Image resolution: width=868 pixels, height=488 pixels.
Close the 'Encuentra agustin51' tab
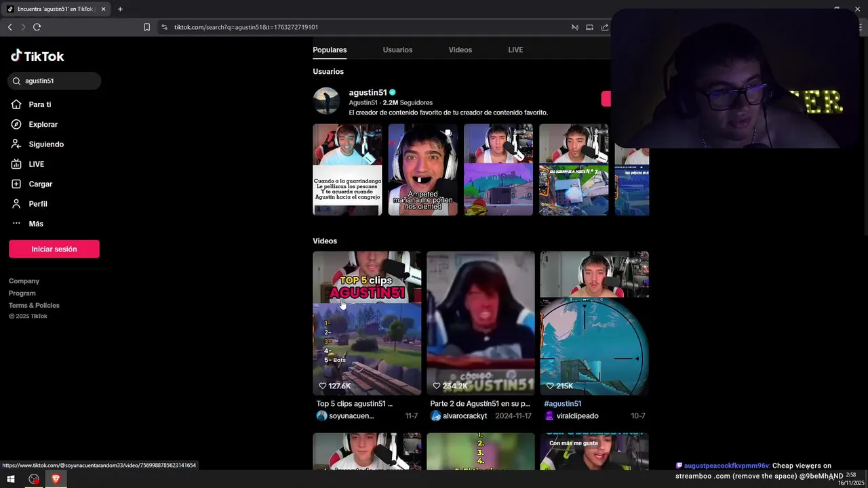[x=103, y=9]
